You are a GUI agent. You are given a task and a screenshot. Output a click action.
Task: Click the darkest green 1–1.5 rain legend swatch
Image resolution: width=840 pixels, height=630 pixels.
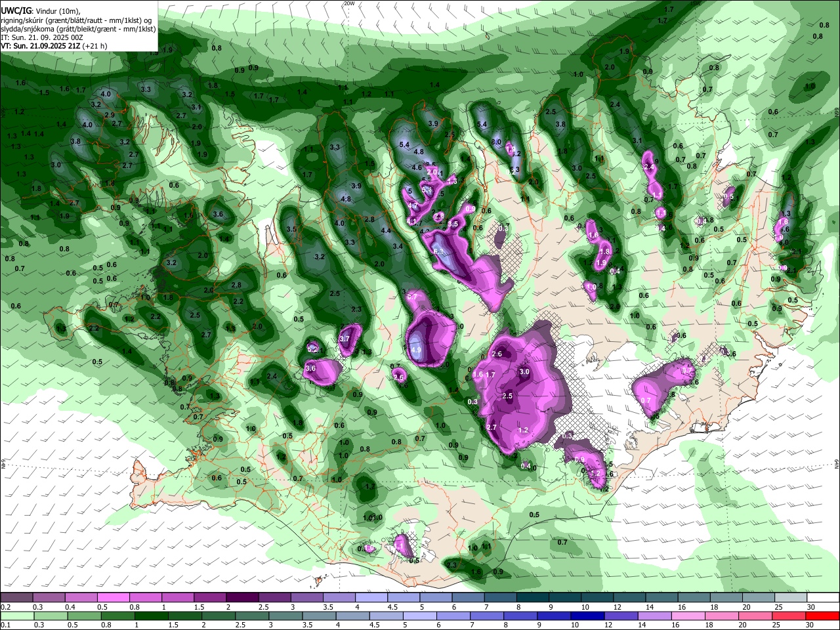point(151,616)
